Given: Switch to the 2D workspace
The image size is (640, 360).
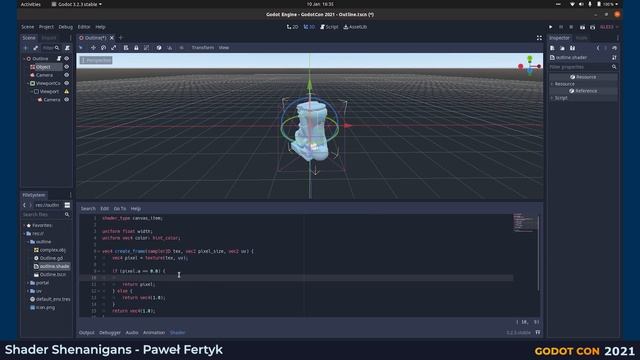Looking at the screenshot, I should click(x=292, y=27).
